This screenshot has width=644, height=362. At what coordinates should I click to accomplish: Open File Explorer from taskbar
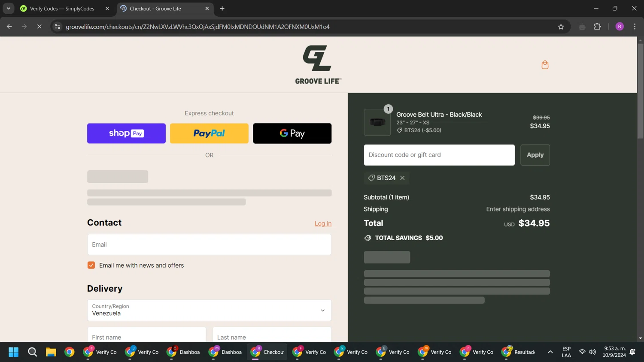(51, 352)
